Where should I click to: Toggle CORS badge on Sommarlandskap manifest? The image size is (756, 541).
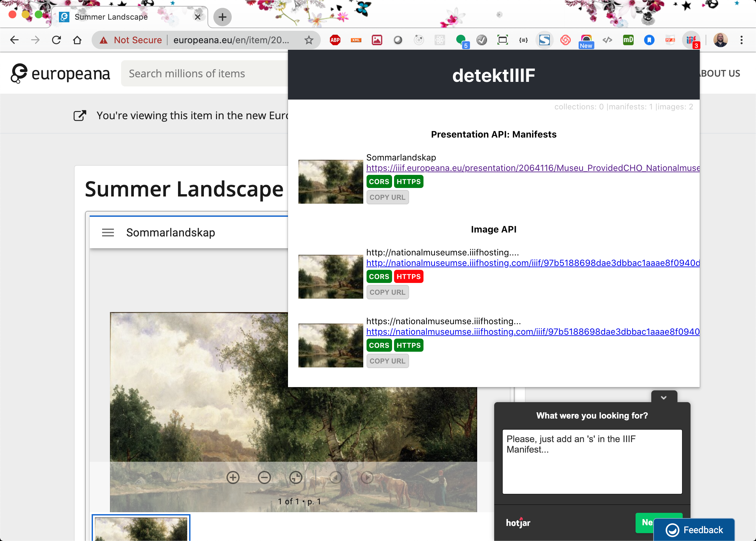click(x=379, y=181)
